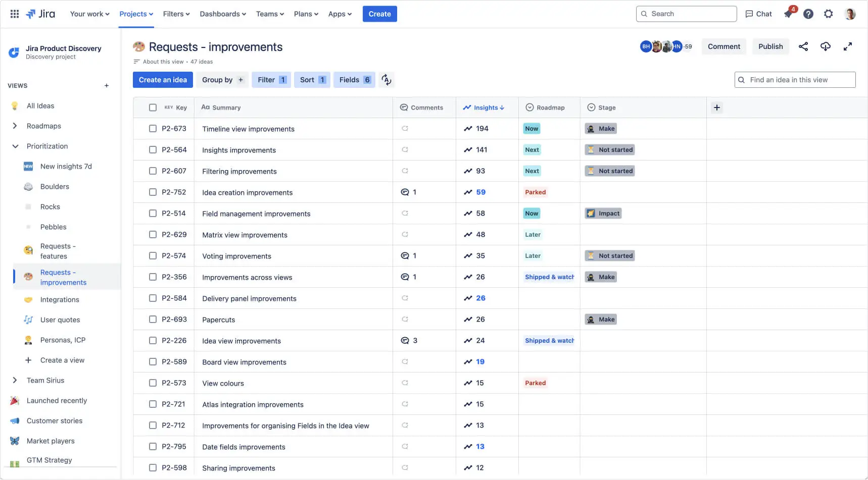Click the share view icon
Screen dimensions: 868x480
coord(803,46)
